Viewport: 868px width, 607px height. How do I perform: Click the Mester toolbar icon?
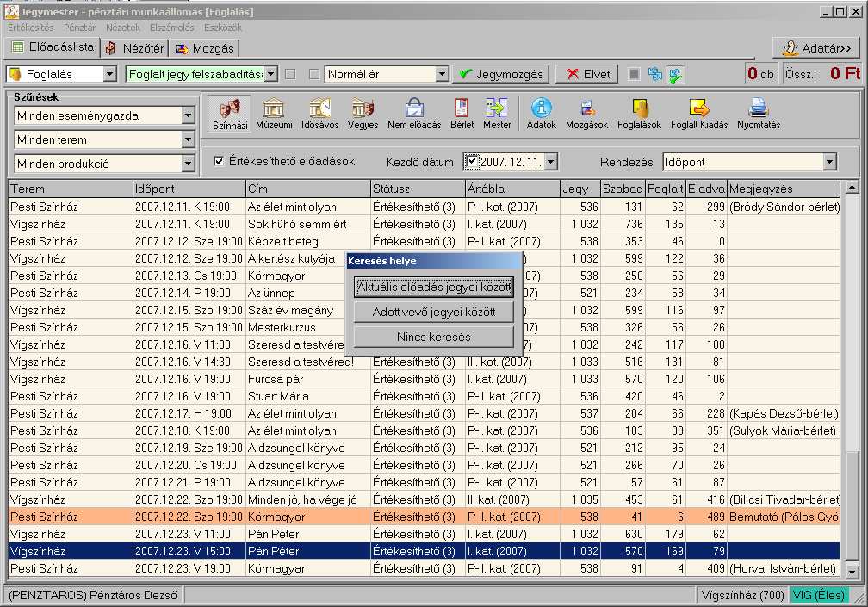[497, 114]
